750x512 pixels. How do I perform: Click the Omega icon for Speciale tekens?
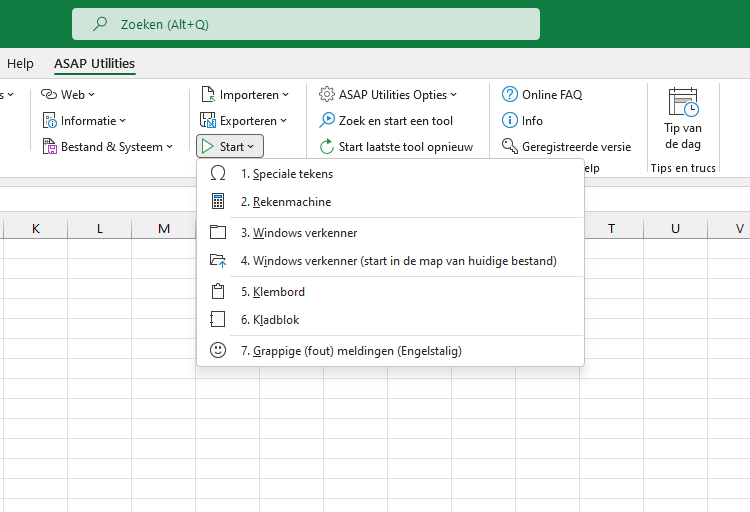tap(218, 173)
